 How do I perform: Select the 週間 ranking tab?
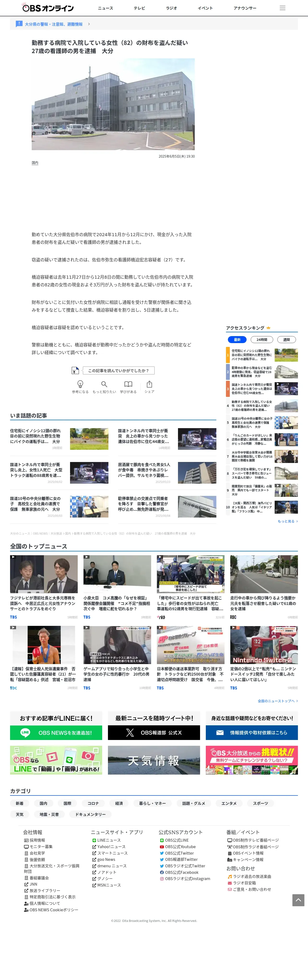point(286,339)
